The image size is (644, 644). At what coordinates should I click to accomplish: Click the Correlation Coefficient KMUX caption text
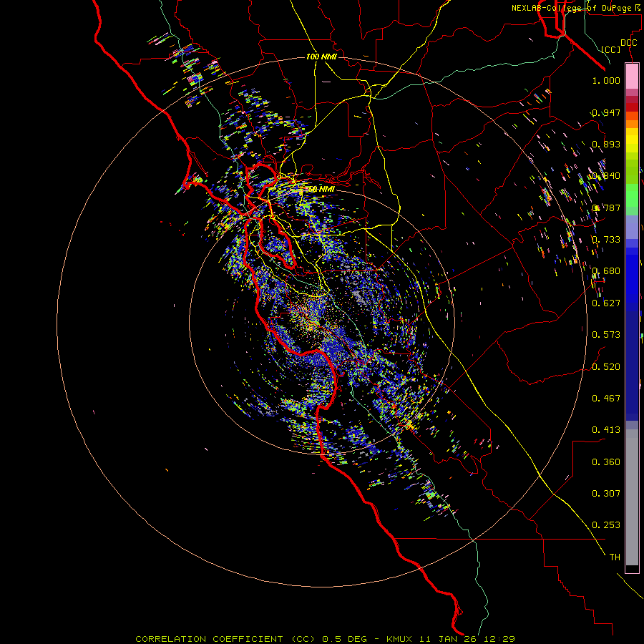325,639
